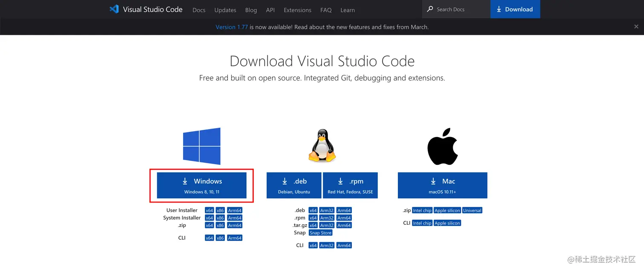This screenshot has height=272, width=644.
Task: Select Windows CLI x64
Action: coord(209,238)
